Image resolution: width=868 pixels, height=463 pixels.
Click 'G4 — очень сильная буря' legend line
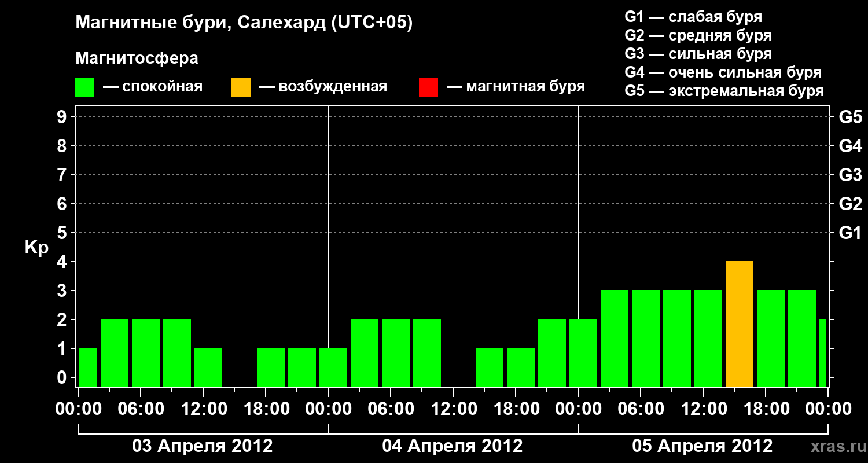[x=723, y=72]
